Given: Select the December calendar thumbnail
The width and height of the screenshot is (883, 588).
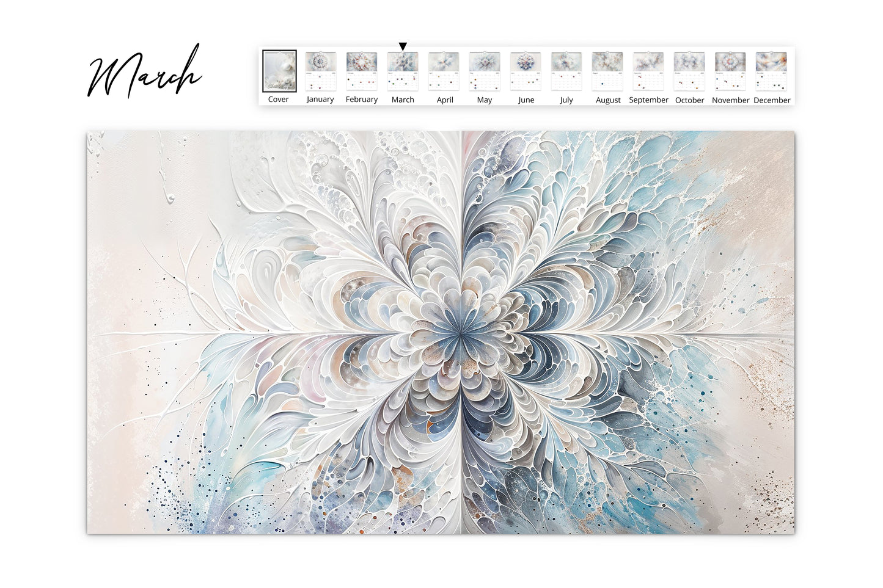Looking at the screenshot, I should (x=771, y=71).
